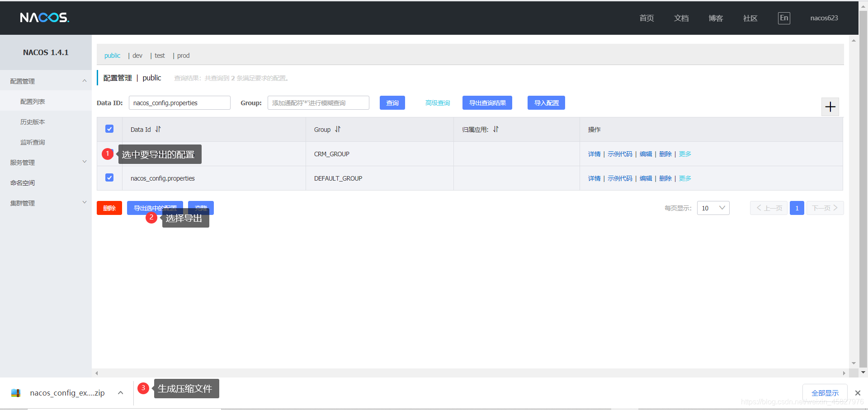
Task: Open 社区 in top navigation
Action: (750, 18)
